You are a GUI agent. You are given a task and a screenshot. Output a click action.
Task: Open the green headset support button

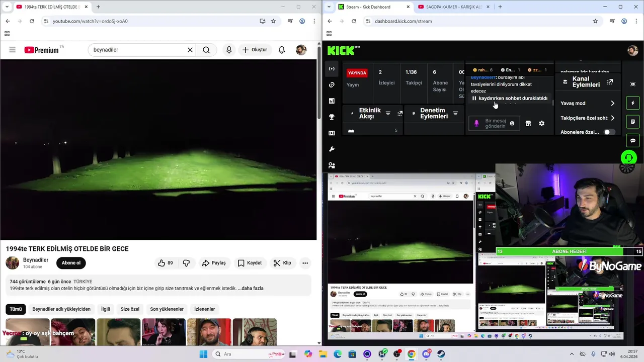pyautogui.click(x=628, y=158)
